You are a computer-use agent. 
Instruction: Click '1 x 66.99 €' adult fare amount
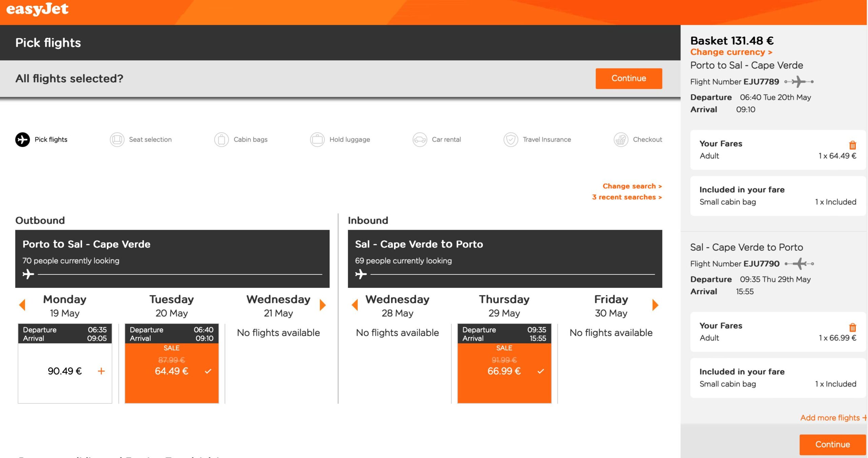[x=837, y=338]
